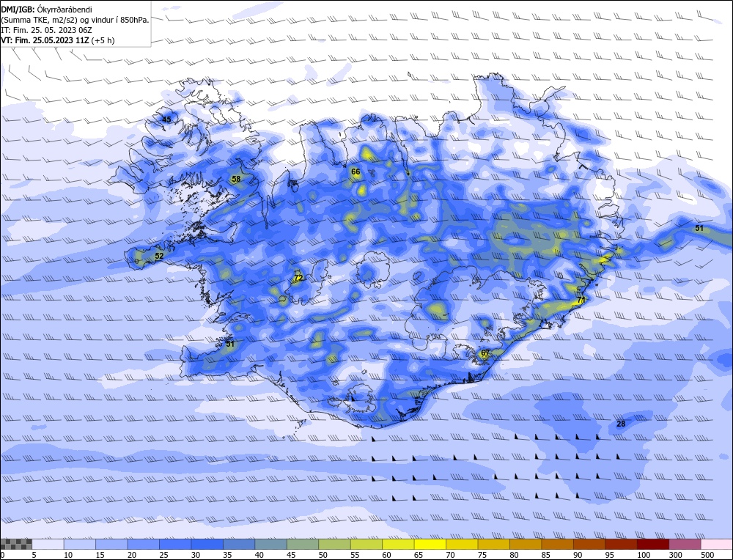Pick the legend swatch between 10 and 15
The height and width of the screenshot is (560, 733).
click(80, 544)
